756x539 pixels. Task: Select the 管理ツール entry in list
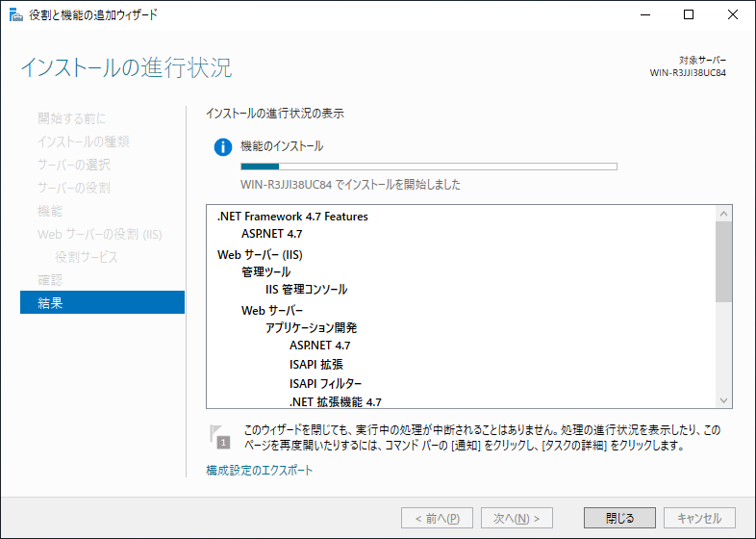coord(265,272)
